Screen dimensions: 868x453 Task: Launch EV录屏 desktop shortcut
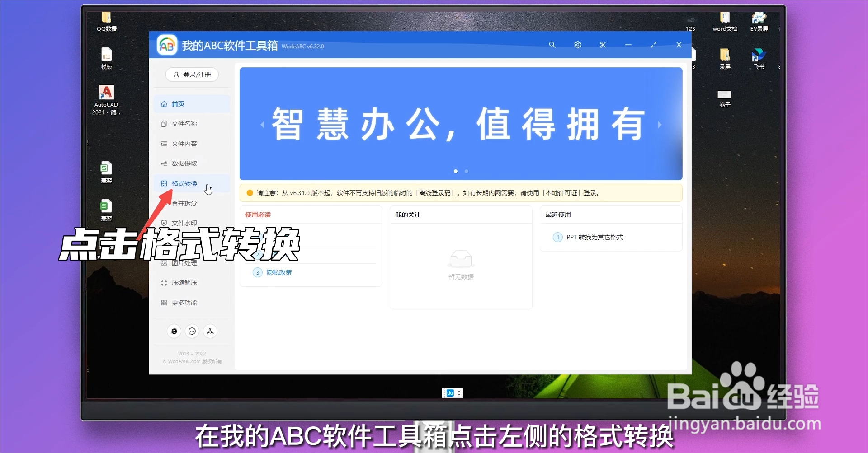point(759,21)
